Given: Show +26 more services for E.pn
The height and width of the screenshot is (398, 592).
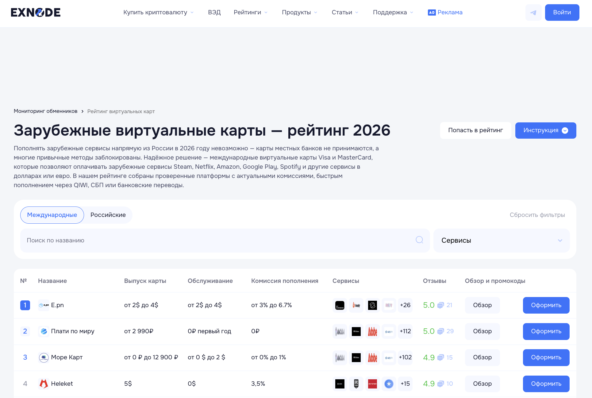Looking at the screenshot, I should tap(405, 305).
